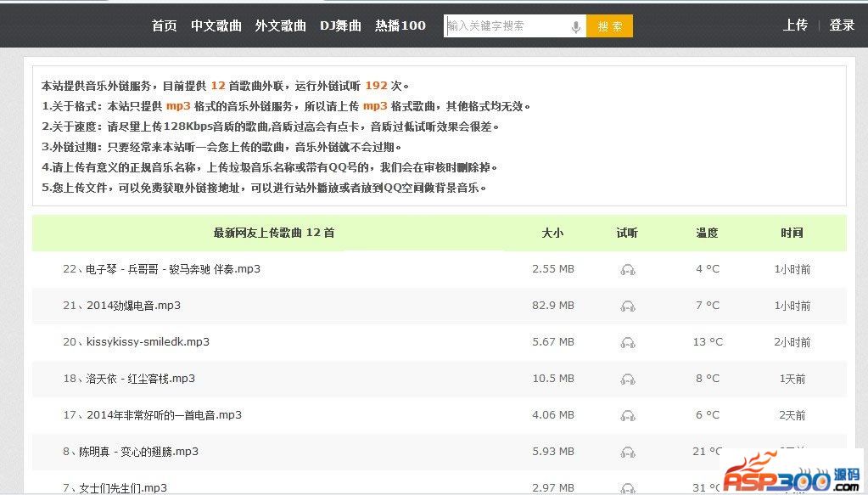868x495 pixels.
Task: Open the 中文歌曲 section
Action: click(x=216, y=25)
